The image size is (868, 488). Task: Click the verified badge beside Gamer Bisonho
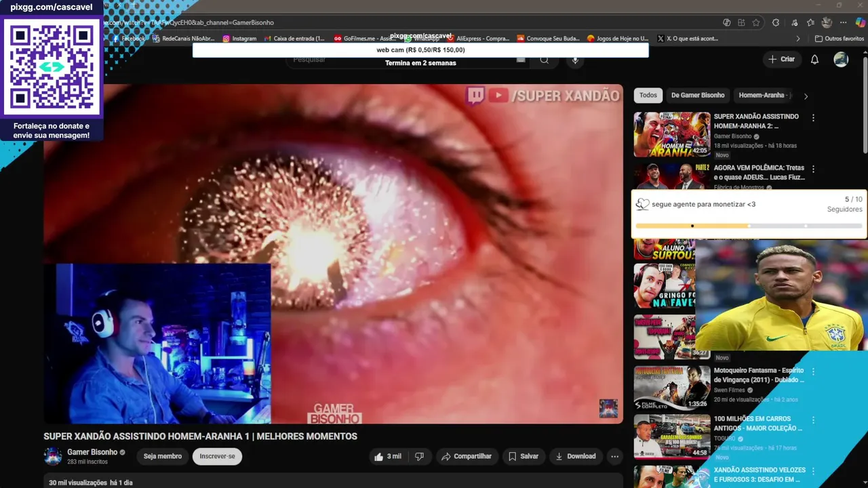tap(123, 452)
